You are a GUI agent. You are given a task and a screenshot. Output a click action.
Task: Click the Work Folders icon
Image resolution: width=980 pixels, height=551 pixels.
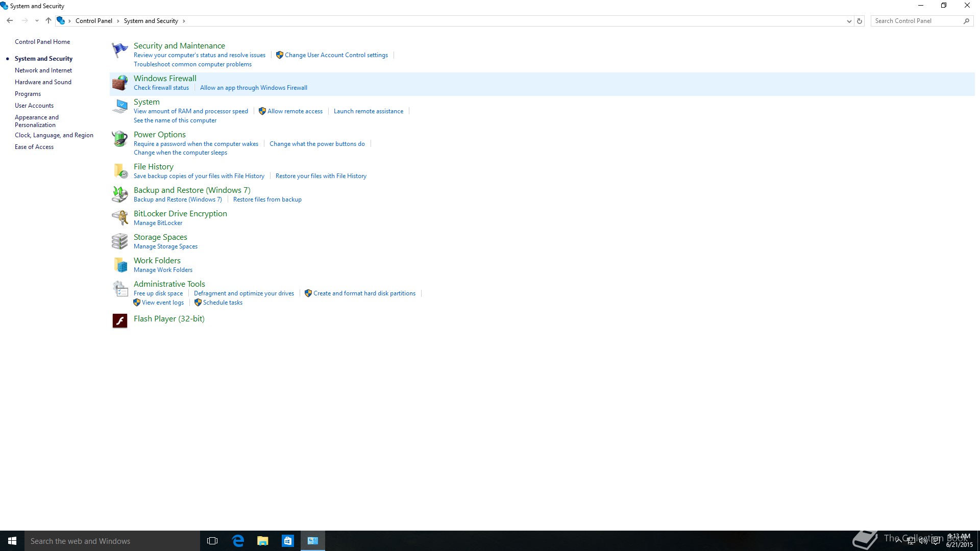click(x=119, y=265)
